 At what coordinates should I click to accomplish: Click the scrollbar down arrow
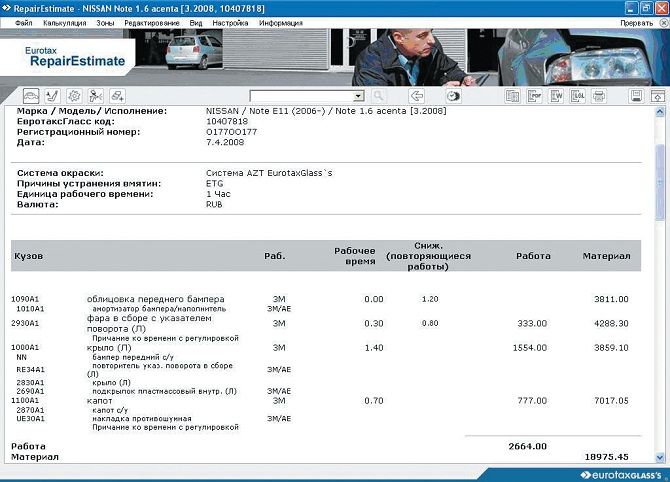click(x=660, y=458)
